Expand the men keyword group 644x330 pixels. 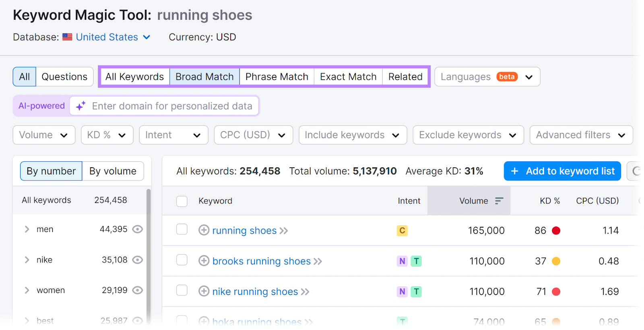[x=27, y=229]
